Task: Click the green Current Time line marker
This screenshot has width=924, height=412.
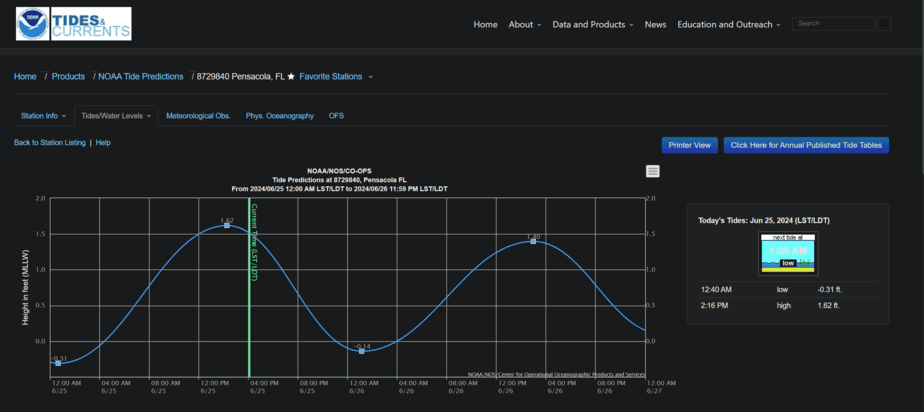Action: click(249, 300)
